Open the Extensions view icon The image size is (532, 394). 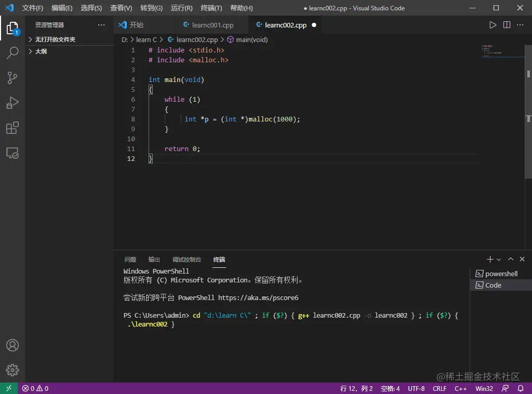[x=12, y=128]
